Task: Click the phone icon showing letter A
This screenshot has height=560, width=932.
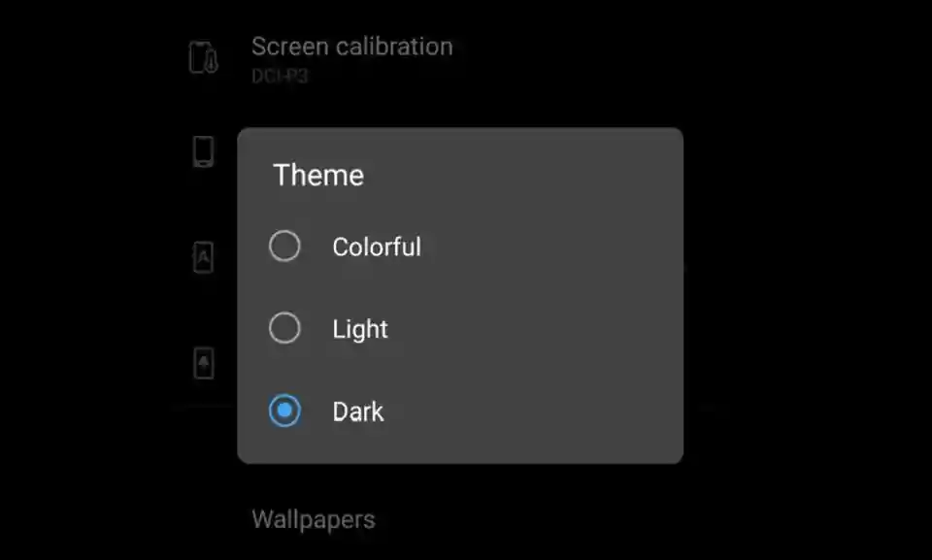Action: point(203,257)
